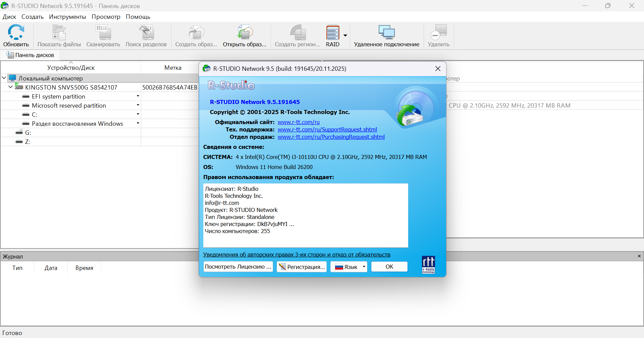Collapse the KINGSTON SNVS500G disk tree node

(x=11, y=87)
